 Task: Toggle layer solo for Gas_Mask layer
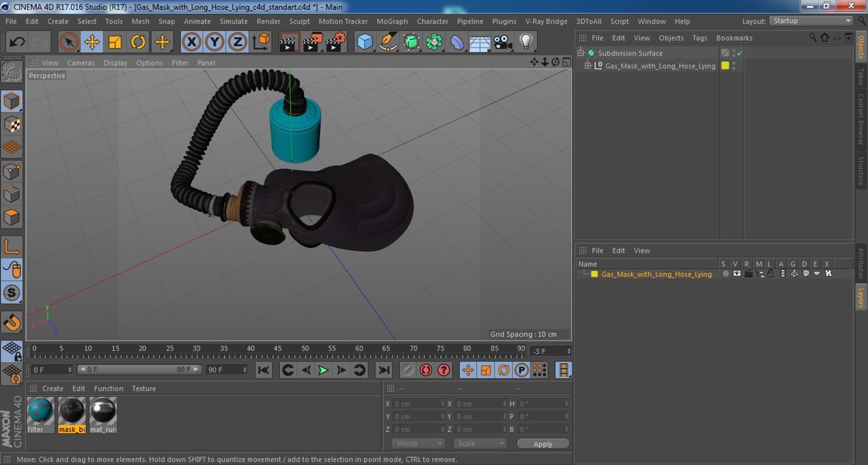tap(725, 274)
